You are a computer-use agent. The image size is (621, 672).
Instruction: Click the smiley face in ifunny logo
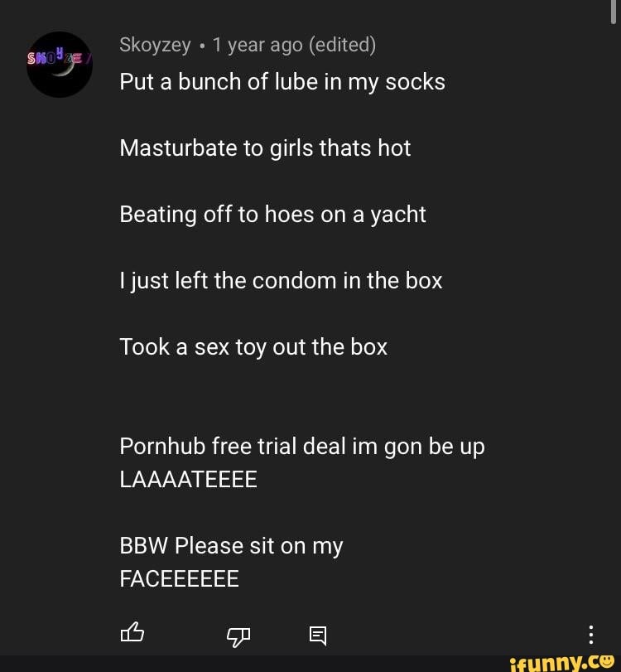pos(606,661)
